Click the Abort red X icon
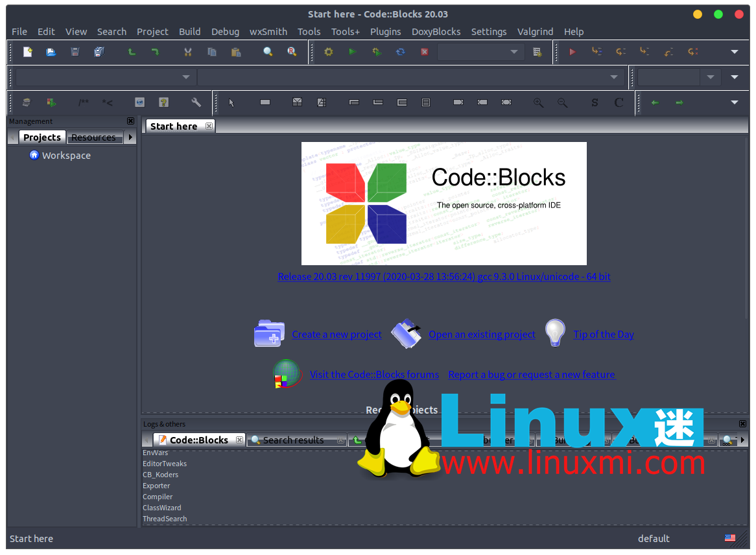 coord(424,52)
